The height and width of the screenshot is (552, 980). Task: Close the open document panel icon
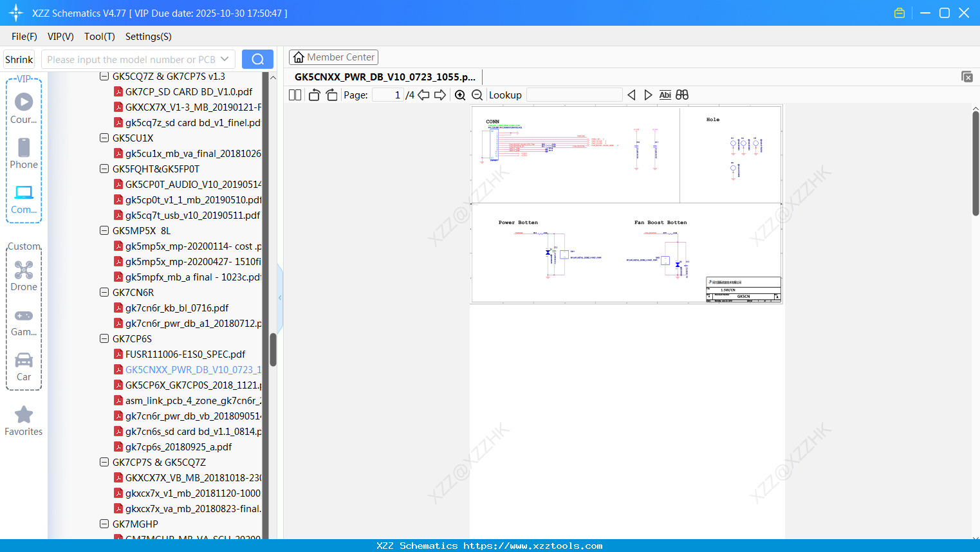point(967,77)
